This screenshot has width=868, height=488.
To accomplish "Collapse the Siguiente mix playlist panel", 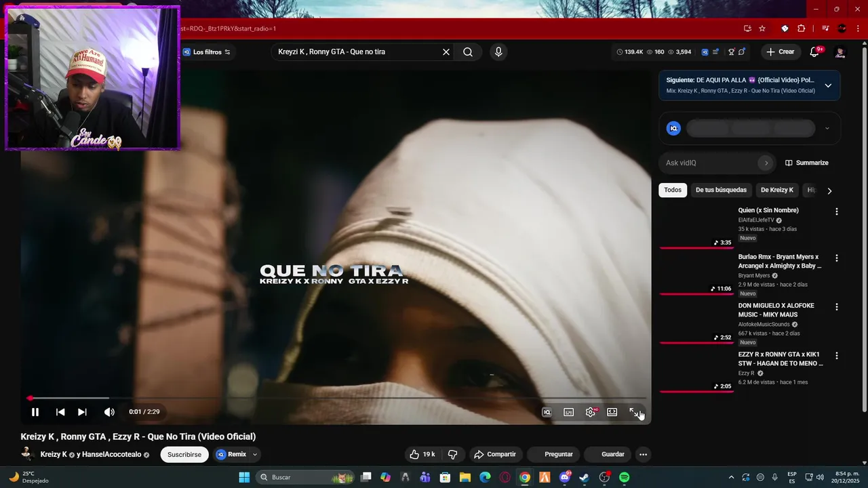I will 828,85.
